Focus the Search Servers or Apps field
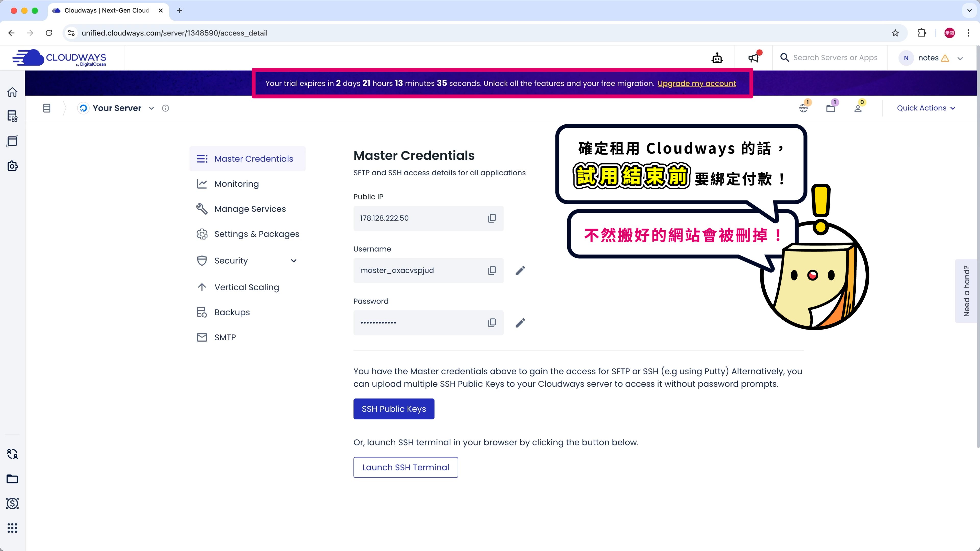 tap(835, 58)
